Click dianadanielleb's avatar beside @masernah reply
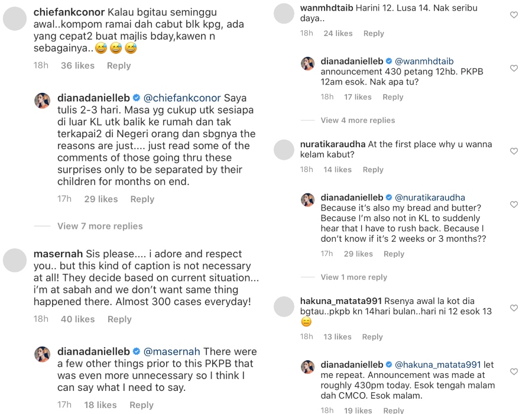The width and height of the screenshot is (532, 414). [x=42, y=354]
